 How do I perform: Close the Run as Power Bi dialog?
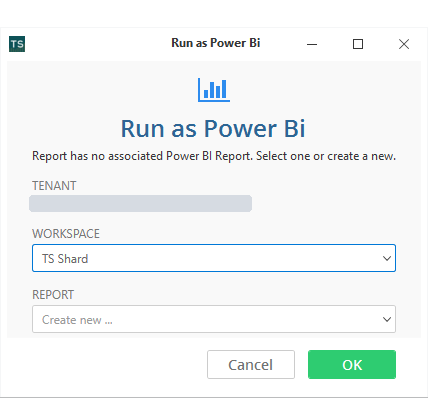(x=404, y=44)
